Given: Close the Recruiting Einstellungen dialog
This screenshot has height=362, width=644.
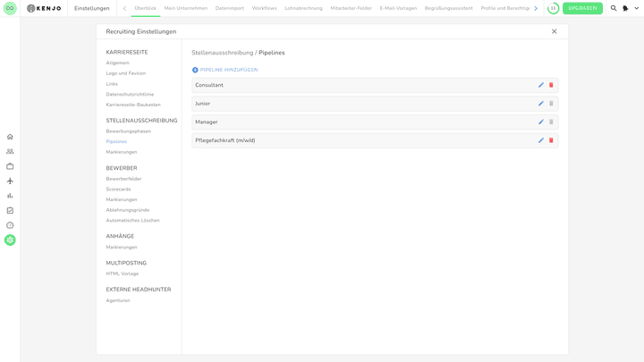Looking at the screenshot, I should 554,31.
